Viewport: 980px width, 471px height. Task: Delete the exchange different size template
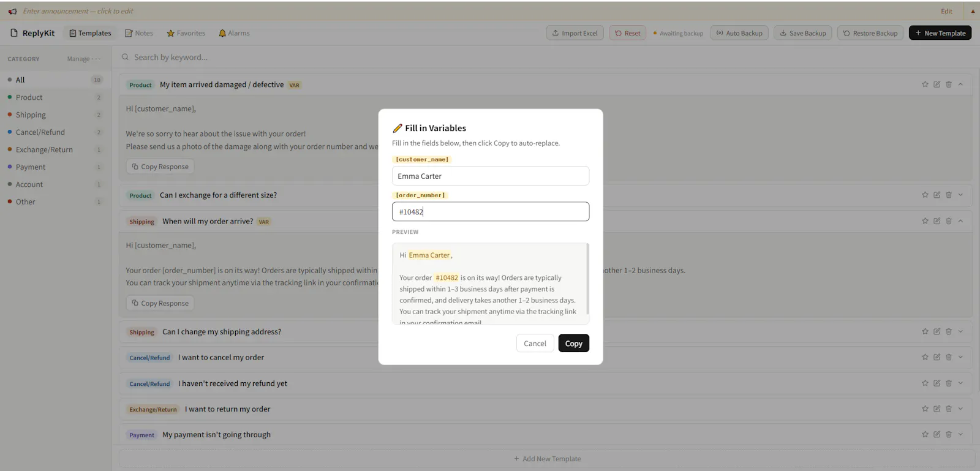click(949, 195)
